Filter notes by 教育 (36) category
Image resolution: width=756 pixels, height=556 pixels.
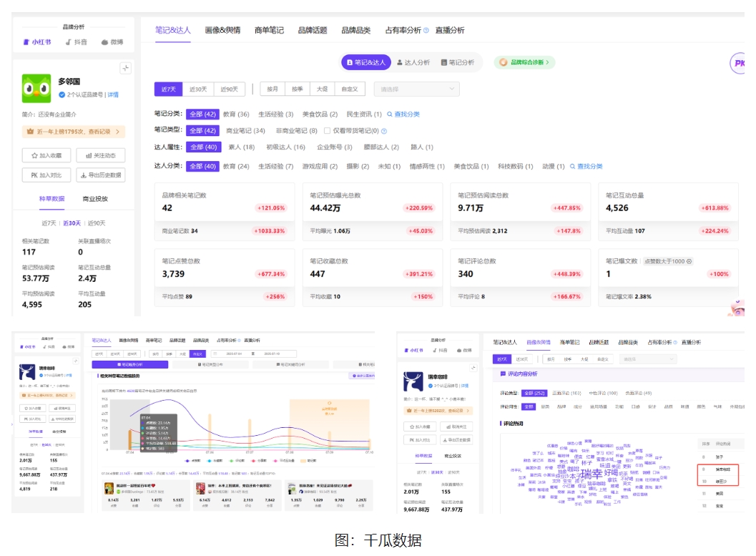(236, 114)
